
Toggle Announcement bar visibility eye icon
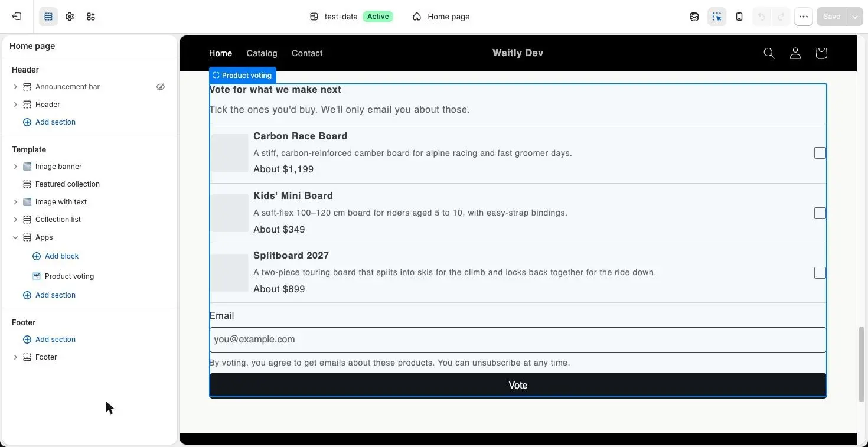[161, 87]
